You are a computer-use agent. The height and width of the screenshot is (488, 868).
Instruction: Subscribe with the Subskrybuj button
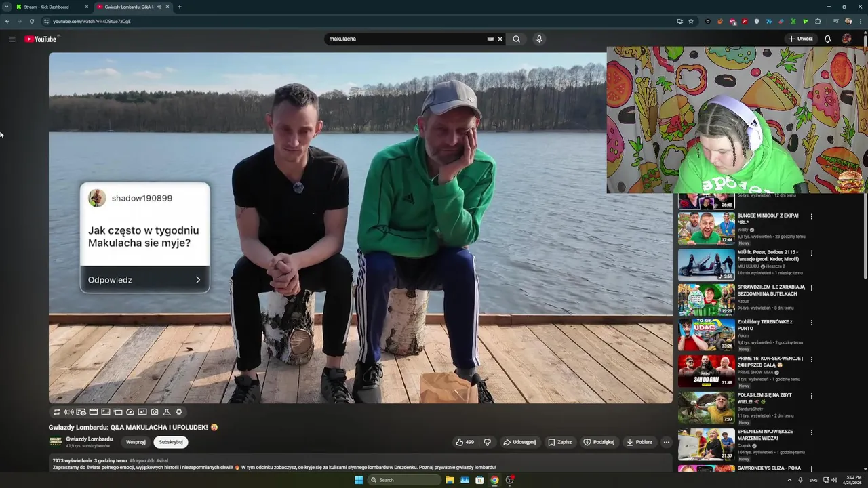click(171, 442)
